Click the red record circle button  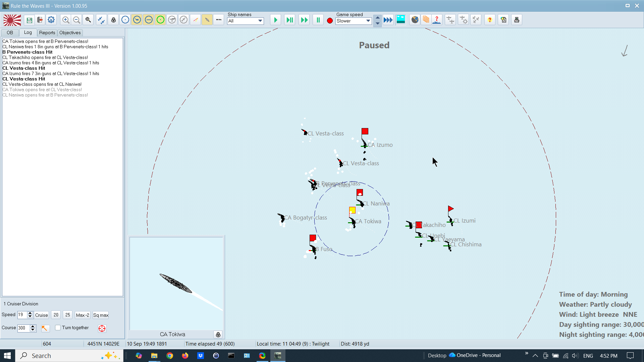coord(330,21)
